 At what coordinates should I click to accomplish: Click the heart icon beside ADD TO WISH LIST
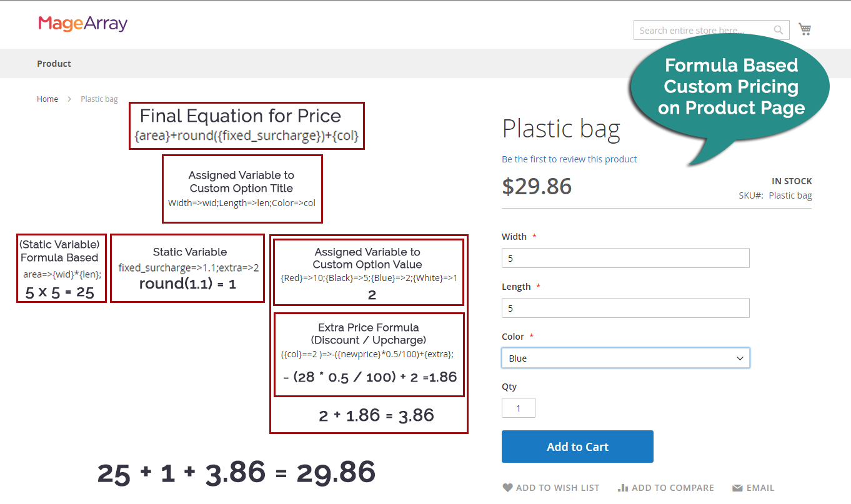click(507, 488)
